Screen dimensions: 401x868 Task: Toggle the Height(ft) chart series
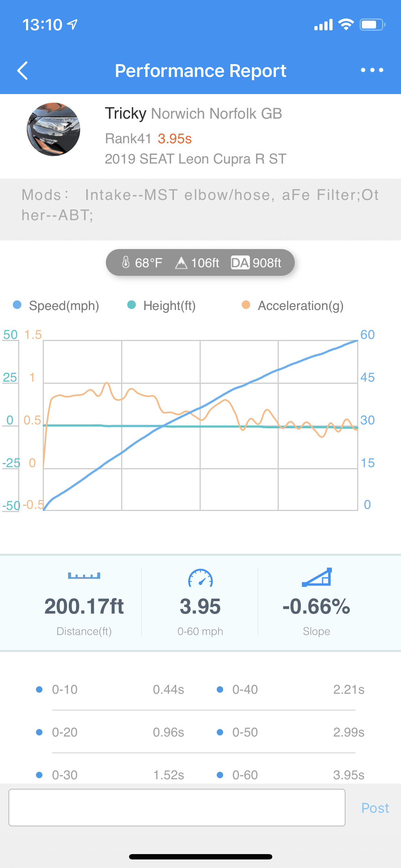coord(162,305)
